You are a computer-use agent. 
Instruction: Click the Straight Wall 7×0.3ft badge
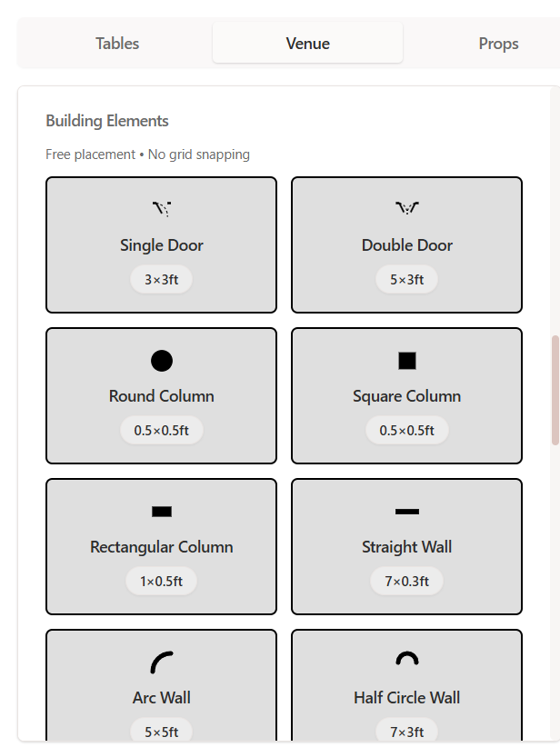tap(406, 582)
